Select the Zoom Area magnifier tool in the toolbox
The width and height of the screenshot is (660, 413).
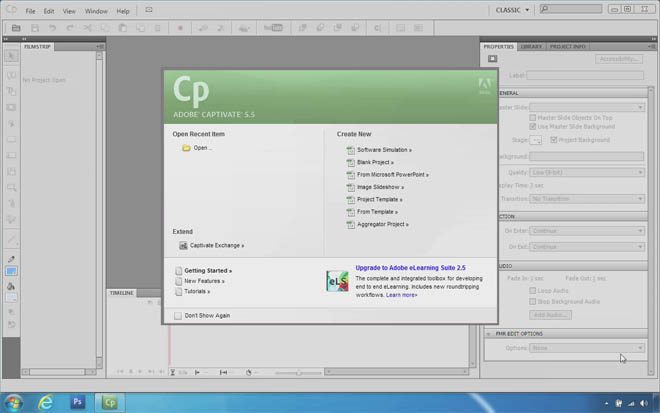click(11, 188)
